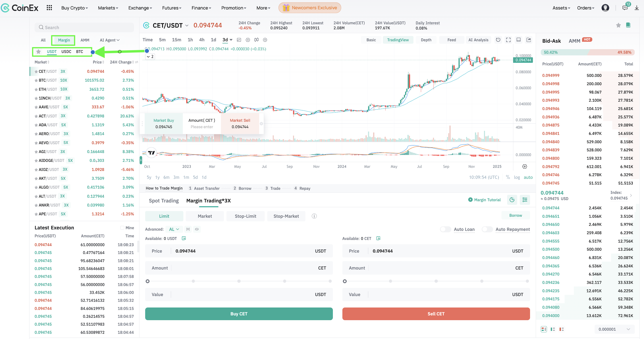Select the Margin market tab
Image resolution: width=644 pixels, height=339 pixels.
(x=64, y=40)
